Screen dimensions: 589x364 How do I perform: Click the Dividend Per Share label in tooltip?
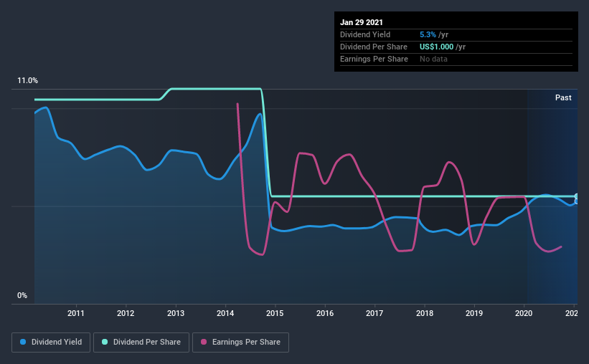click(373, 47)
